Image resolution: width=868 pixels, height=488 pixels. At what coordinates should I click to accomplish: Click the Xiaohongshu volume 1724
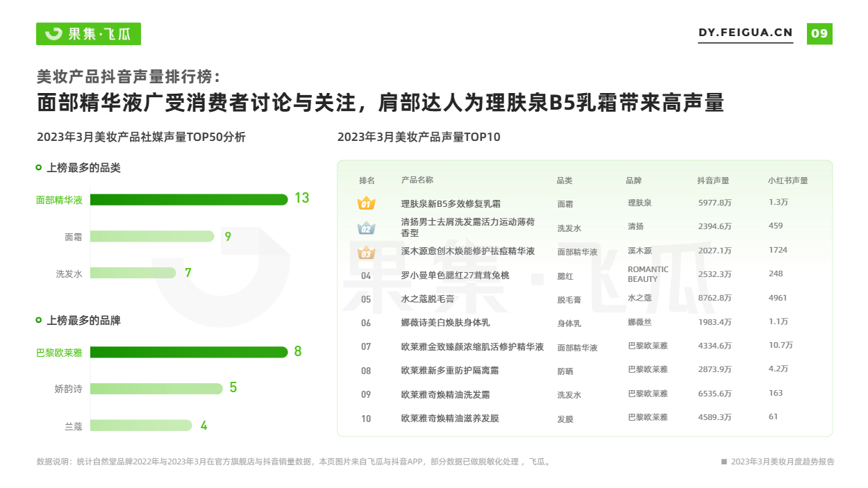coord(778,250)
